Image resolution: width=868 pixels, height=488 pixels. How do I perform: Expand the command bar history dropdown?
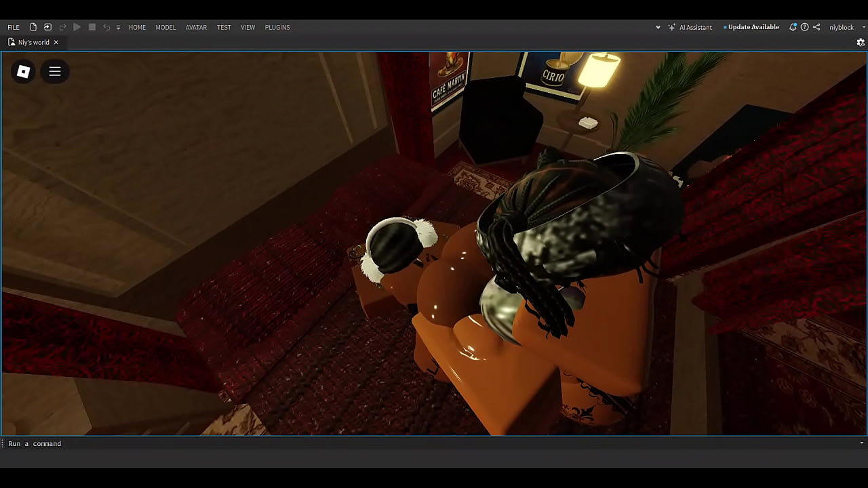(x=861, y=443)
